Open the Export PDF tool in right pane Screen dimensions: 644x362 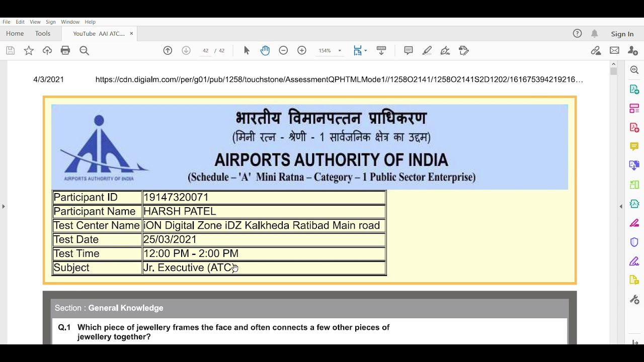634,89
